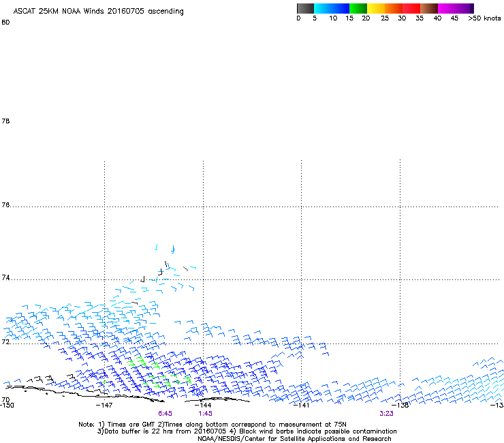The image size is (504, 443).
Task: Click the latitude label 76
Action: click(x=5, y=205)
